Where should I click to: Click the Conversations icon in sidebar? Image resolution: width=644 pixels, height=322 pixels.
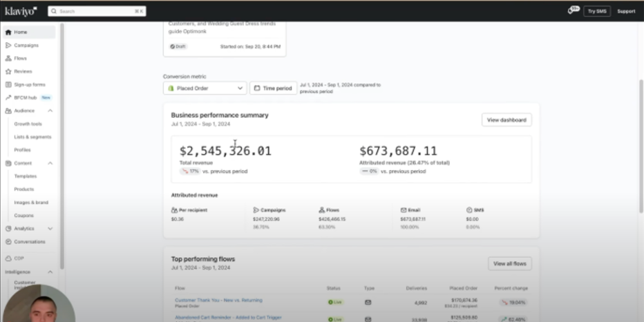[x=8, y=242]
